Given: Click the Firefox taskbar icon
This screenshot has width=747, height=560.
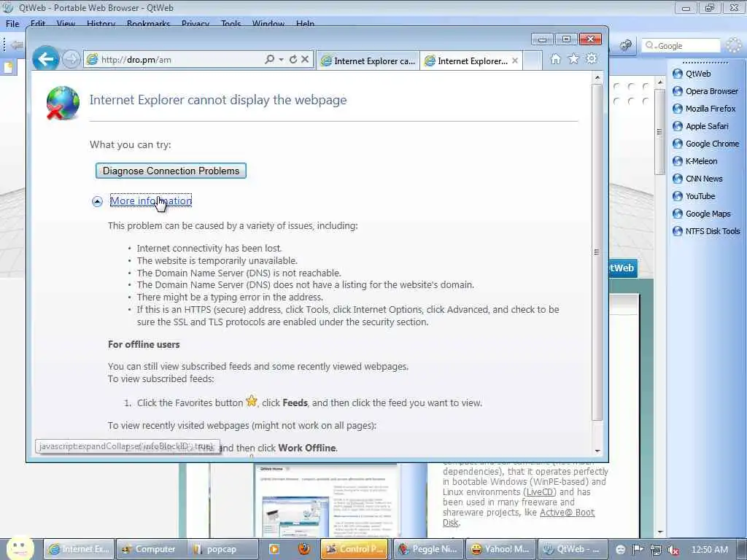Looking at the screenshot, I should pyautogui.click(x=304, y=549).
